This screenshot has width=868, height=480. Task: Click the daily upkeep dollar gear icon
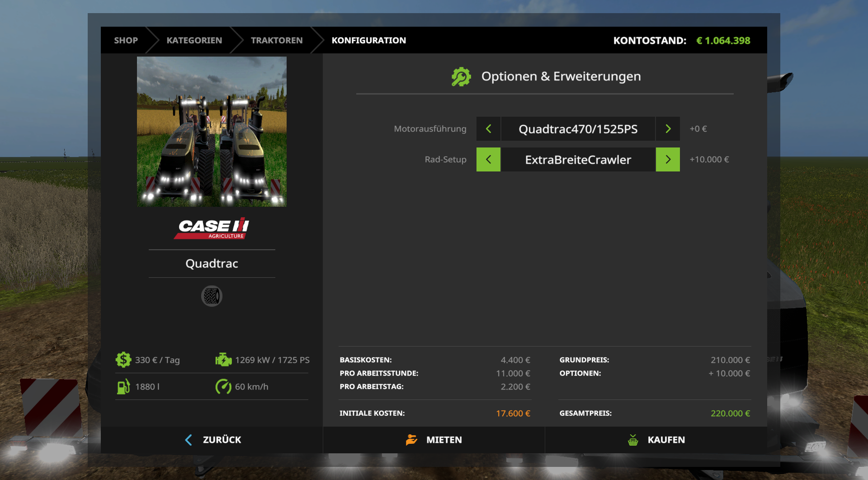coord(123,360)
